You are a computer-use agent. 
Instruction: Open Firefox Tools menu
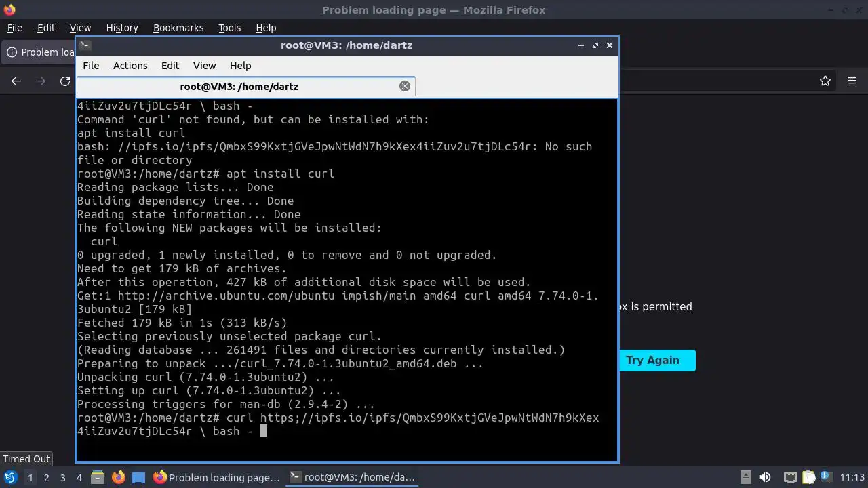click(x=229, y=28)
